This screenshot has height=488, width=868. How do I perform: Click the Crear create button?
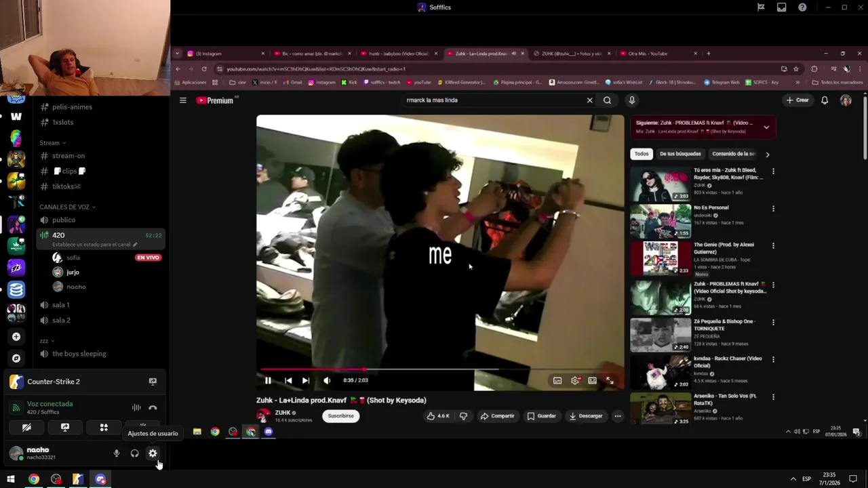(x=797, y=100)
